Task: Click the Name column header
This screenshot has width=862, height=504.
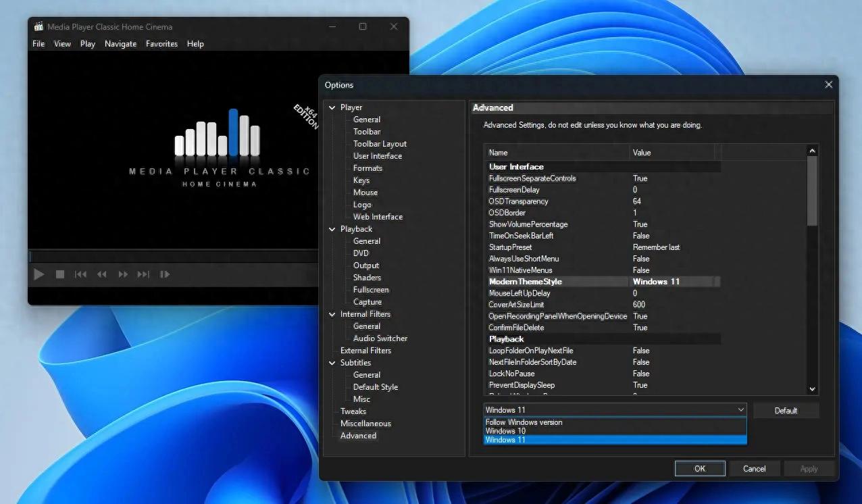Action: click(557, 153)
